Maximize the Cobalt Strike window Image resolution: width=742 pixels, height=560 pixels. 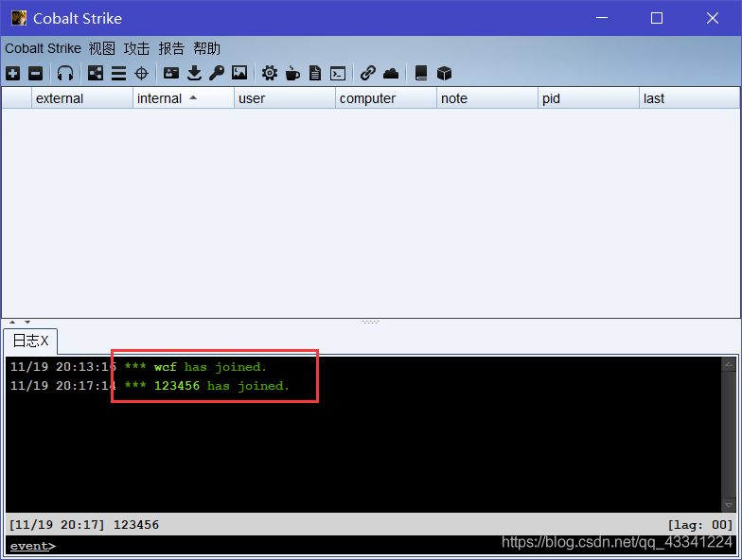pos(657,19)
